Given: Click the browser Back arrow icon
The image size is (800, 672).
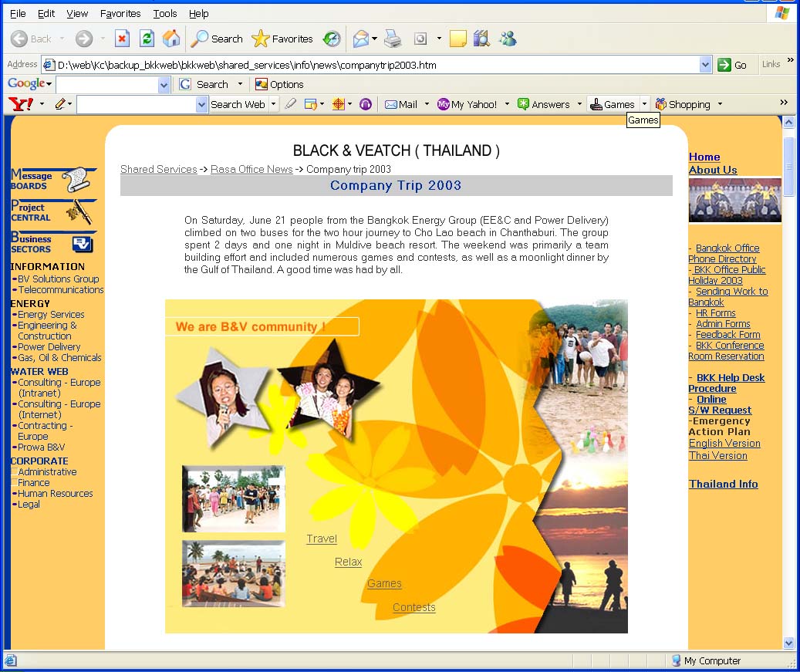Looking at the screenshot, I should 19,39.
